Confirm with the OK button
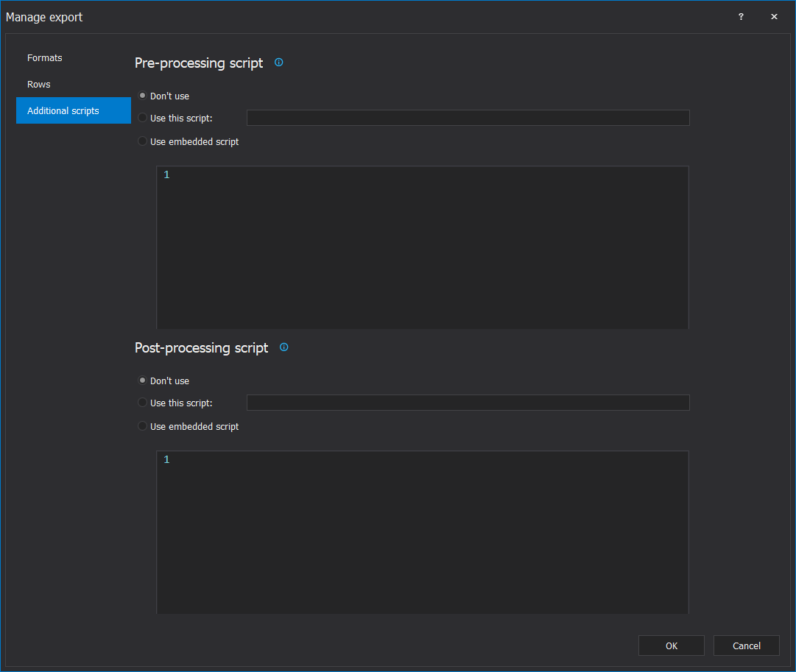 (x=671, y=646)
